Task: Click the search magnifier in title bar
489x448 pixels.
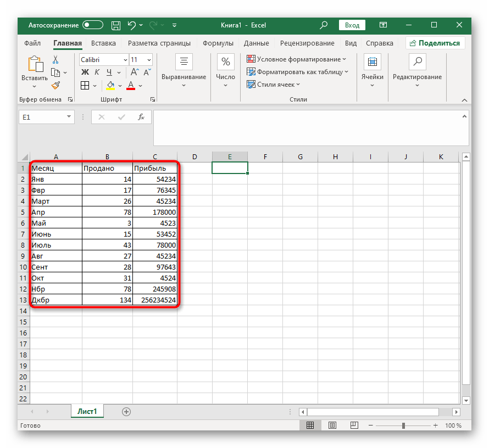Action: pos(324,25)
